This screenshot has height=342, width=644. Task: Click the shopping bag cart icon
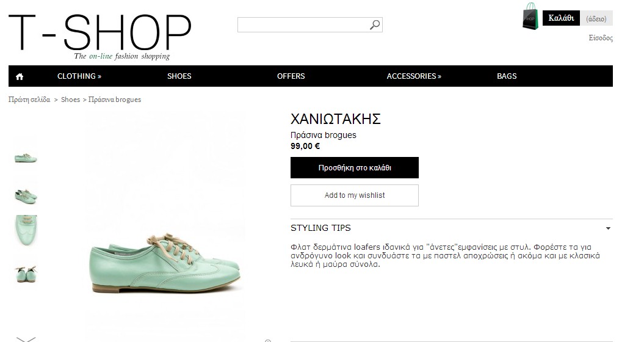pos(530,16)
